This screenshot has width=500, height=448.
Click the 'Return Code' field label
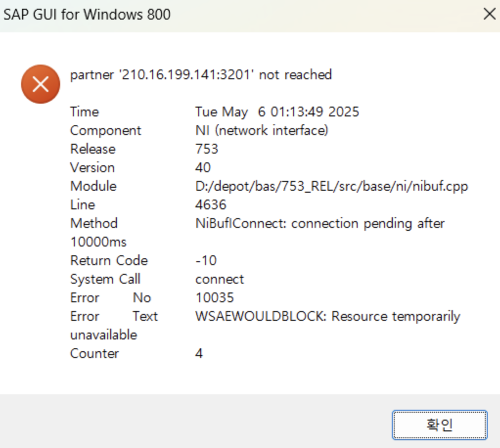pos(109,261)
